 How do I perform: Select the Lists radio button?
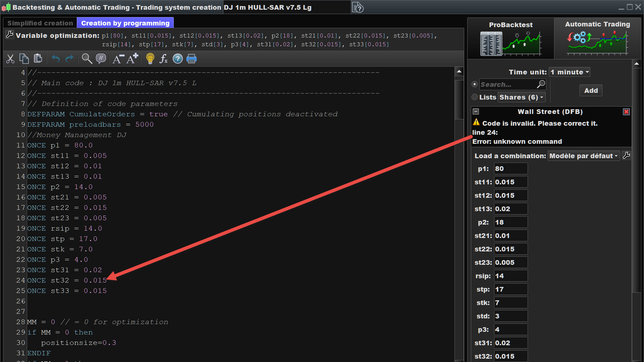pyautogui.click(x=474, y=97)
